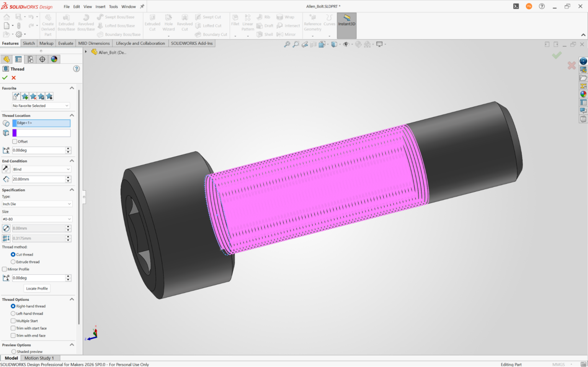Open the FeatureManager design tree tab icon

[6, 59]
